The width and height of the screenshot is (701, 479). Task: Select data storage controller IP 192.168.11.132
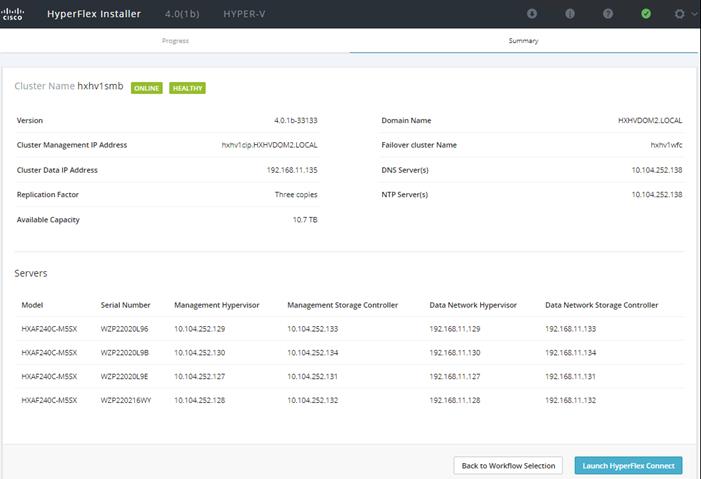click(570, 400)
